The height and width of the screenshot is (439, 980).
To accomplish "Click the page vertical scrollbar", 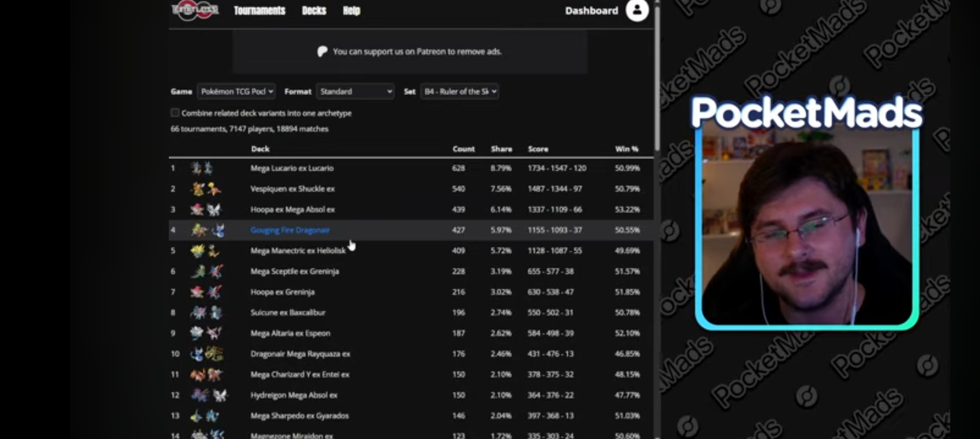I will [x=657, y=78].
